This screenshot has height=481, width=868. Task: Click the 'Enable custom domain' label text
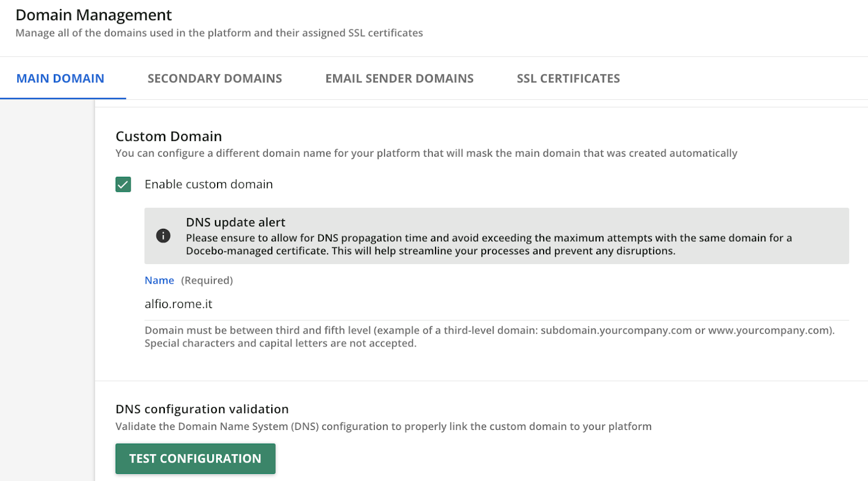208,184
